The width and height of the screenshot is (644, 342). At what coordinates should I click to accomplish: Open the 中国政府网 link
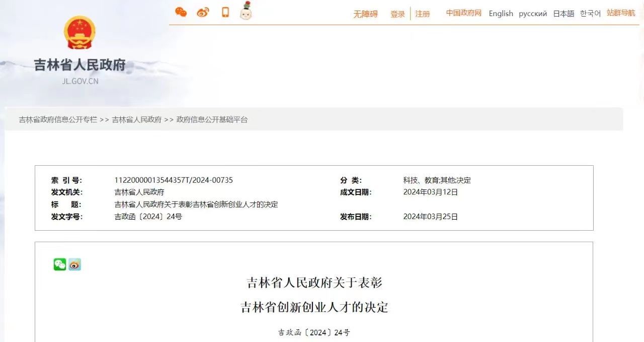click(463, 13)
